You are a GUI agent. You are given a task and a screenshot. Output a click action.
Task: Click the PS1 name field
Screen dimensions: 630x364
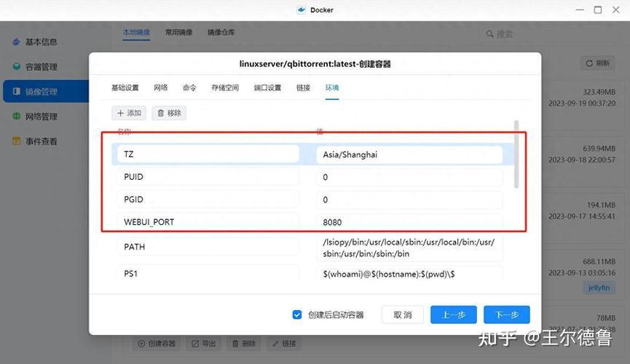click(208, 273)
